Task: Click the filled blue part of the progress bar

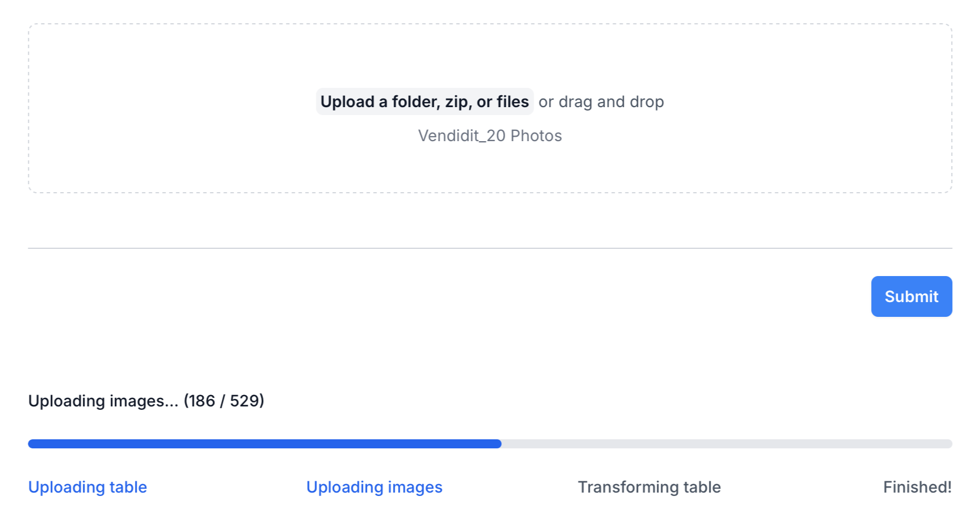Action: pos(264,444)
